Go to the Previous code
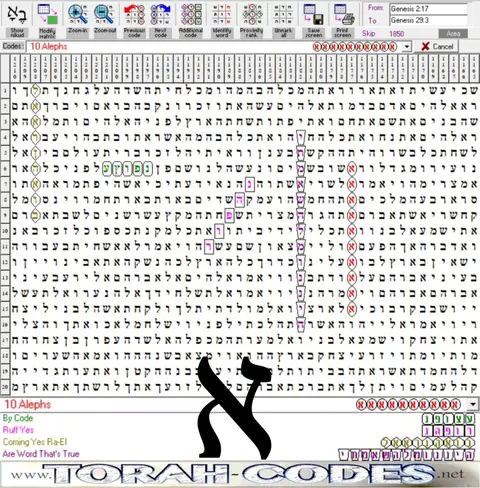The height and width of the screenshot is (488, 480). click(x=134, y=14)
